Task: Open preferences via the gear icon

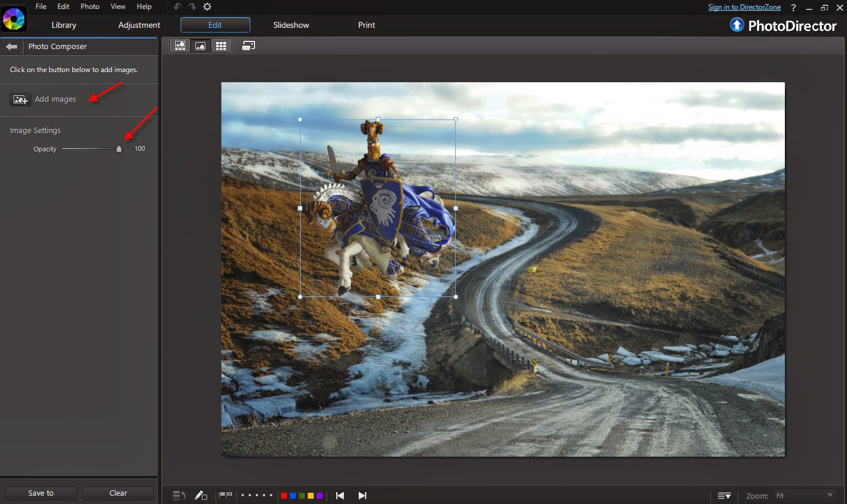Action: [207, 7]
